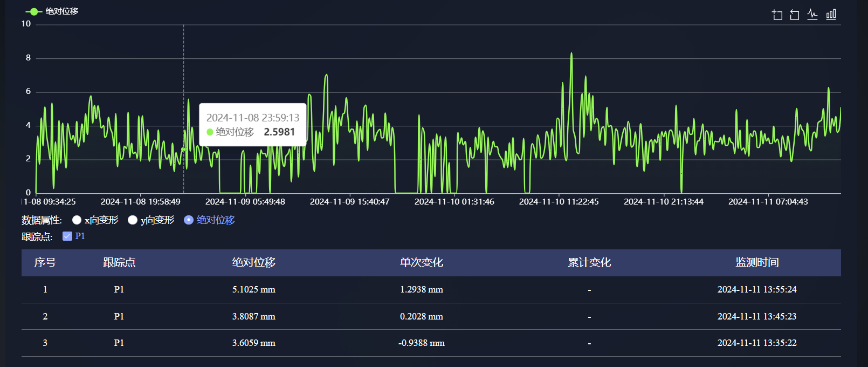Click the -0.9388 mm change cell
Image resolution: width=868 pixels, height=367 pixels.
(421, 343)
